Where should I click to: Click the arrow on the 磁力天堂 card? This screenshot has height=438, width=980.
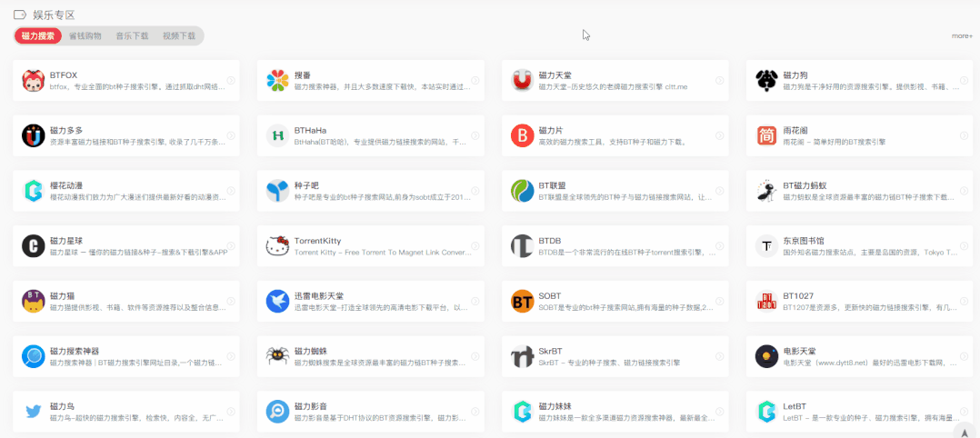(719, 81)
